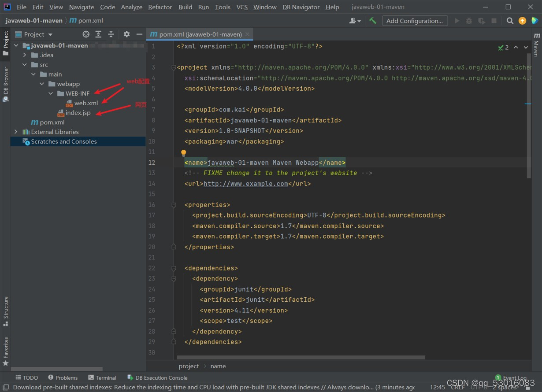The image size is (542, 392).
Task: Click the editor horizontal scrollbar
Action: tap(301, 357)
